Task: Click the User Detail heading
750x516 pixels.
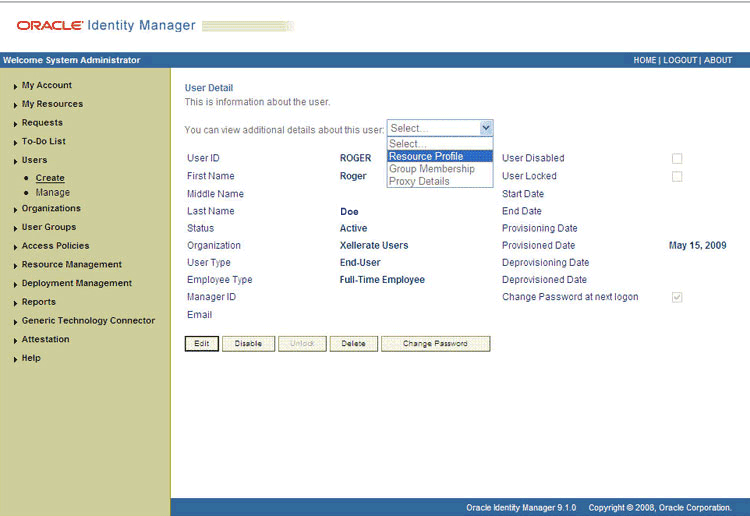Action: coord(209,88)
